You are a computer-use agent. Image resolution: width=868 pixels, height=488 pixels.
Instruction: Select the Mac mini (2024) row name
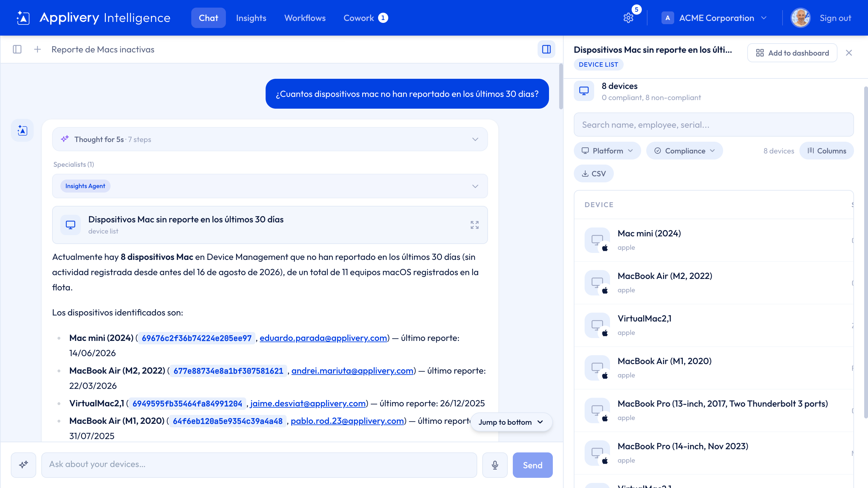click(649, 233)
